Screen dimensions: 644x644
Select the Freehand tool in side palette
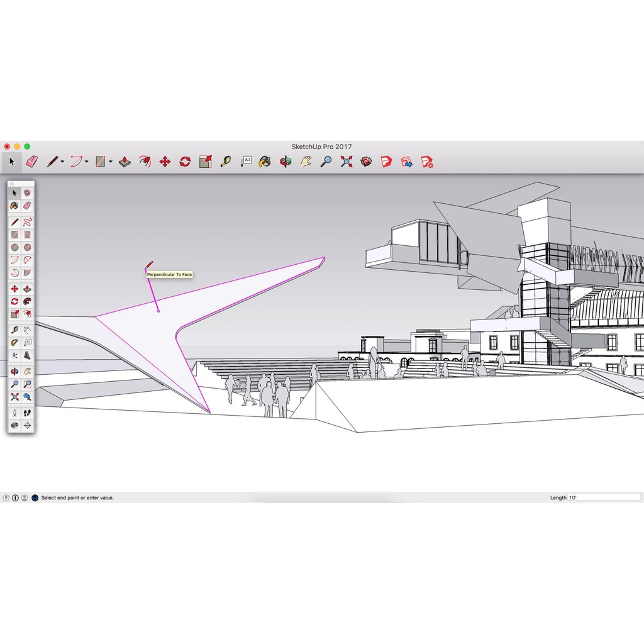[x=28, y=222]
